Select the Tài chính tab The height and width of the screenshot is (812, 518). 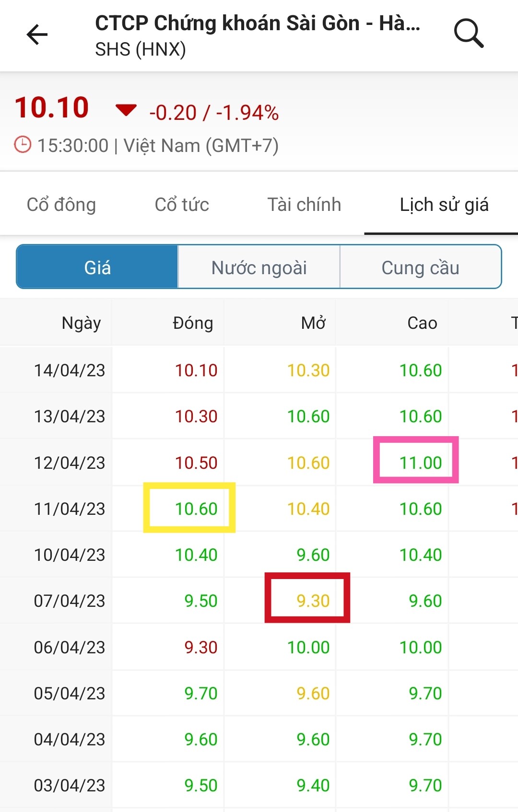304,205
